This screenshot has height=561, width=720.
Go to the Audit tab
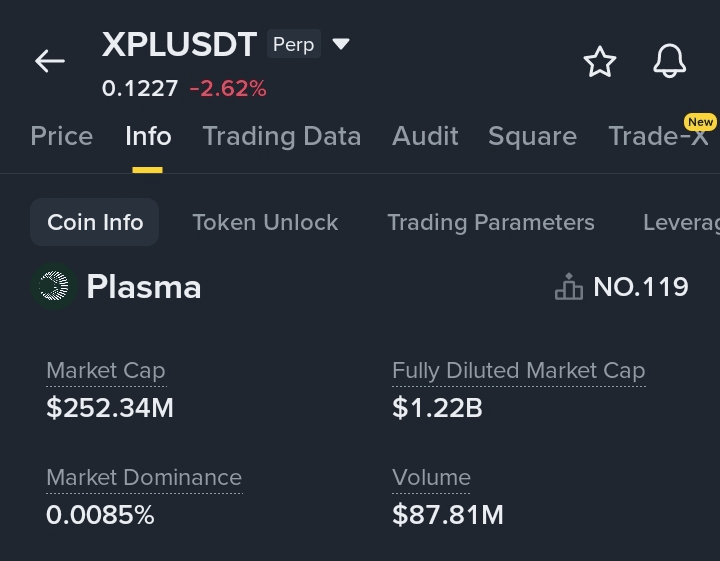[x=425, y=136]
